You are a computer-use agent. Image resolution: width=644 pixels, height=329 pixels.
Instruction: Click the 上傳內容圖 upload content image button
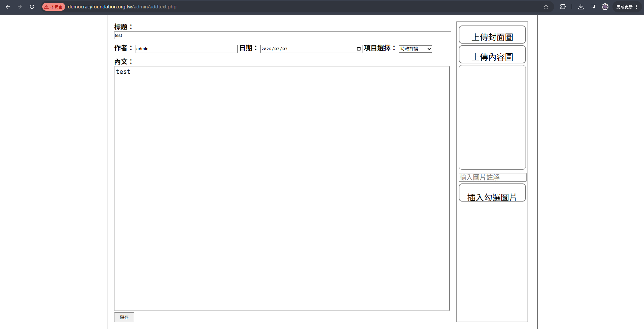[492, 54]
